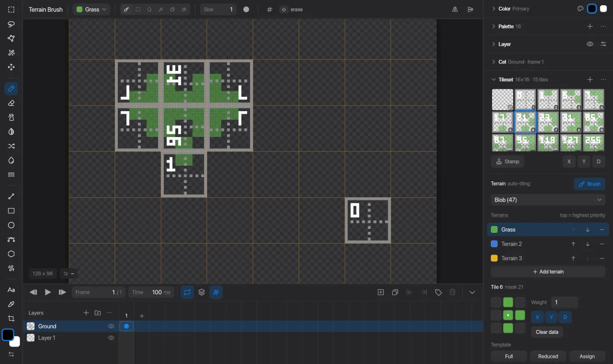
Task: Open the Layer settings sliders icon
Action: (603, 44)
